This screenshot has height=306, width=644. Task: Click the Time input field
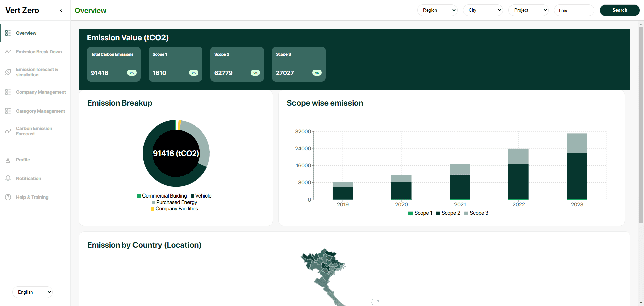pyautogui.click(x=574, y=10)
